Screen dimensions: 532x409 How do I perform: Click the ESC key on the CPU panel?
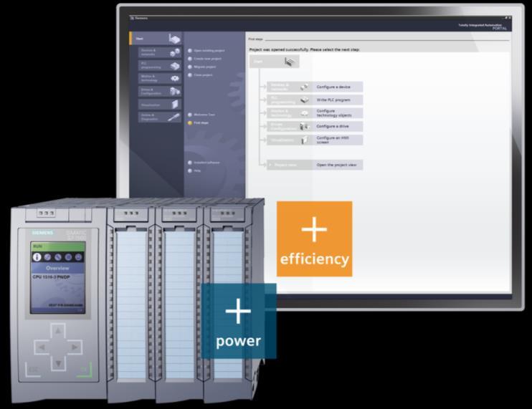32,370
